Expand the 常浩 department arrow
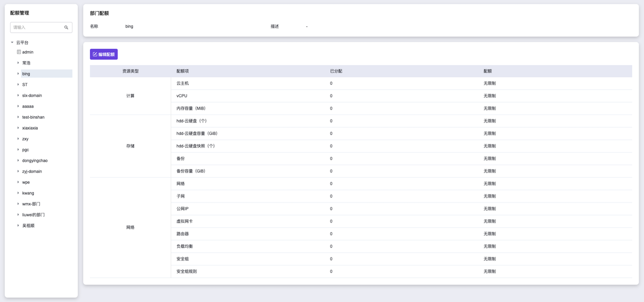Screen dimensions: 644x302 [x=18, y=63]
